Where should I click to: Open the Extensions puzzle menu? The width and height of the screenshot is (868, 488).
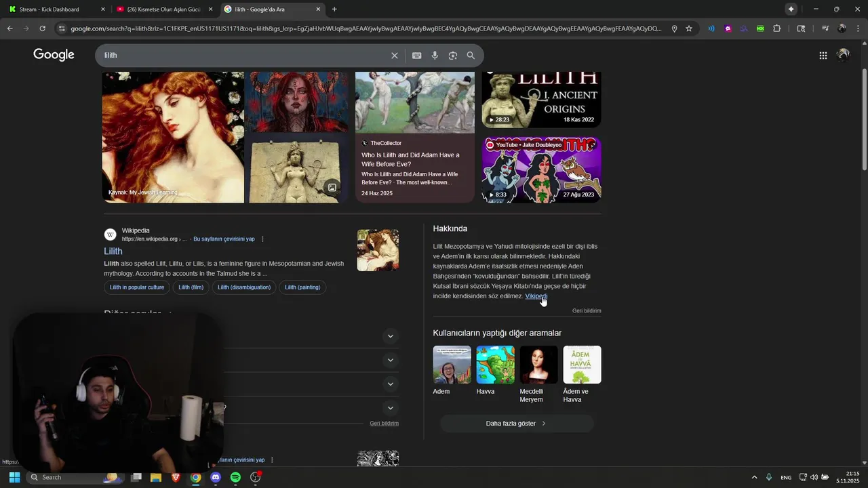[776, 28]
